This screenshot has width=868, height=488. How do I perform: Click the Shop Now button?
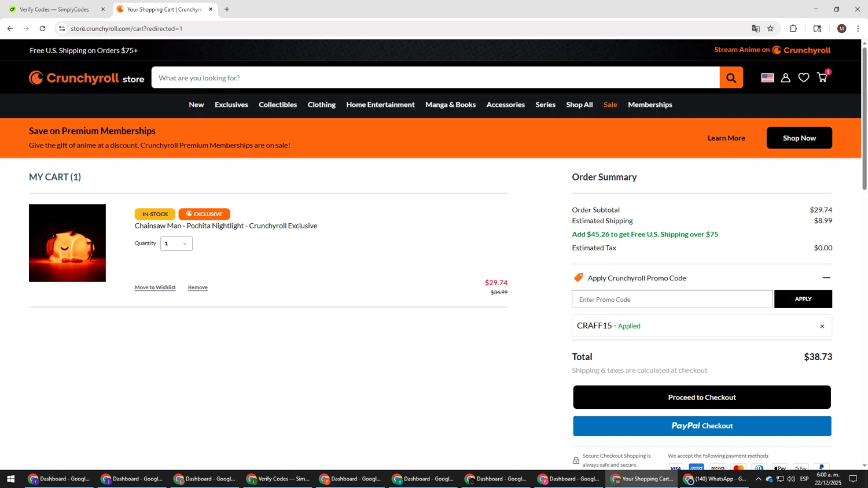pos(799,138)
